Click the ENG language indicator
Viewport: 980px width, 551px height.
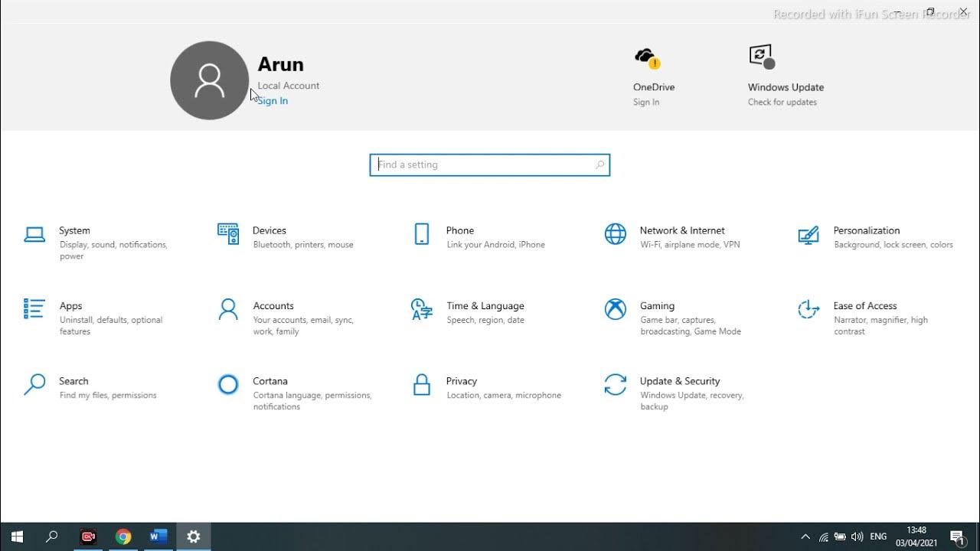point(878,537)
